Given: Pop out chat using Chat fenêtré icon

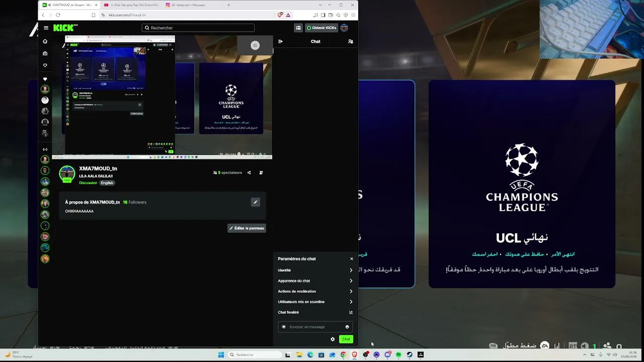Looking at the screenshot, I should tap(351, 312).
